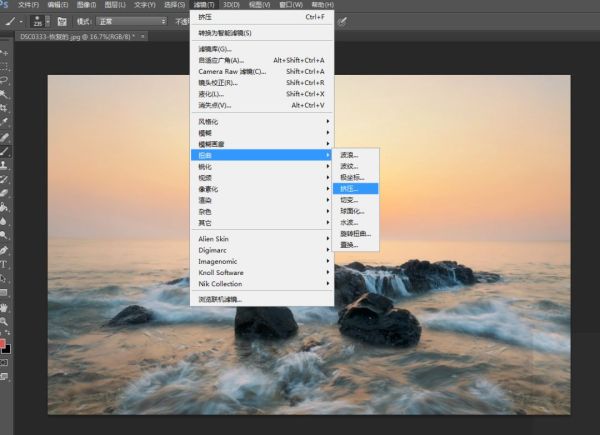
Task: Expand the Nik Collection plugin submenu
Action: tap(262, 284)
